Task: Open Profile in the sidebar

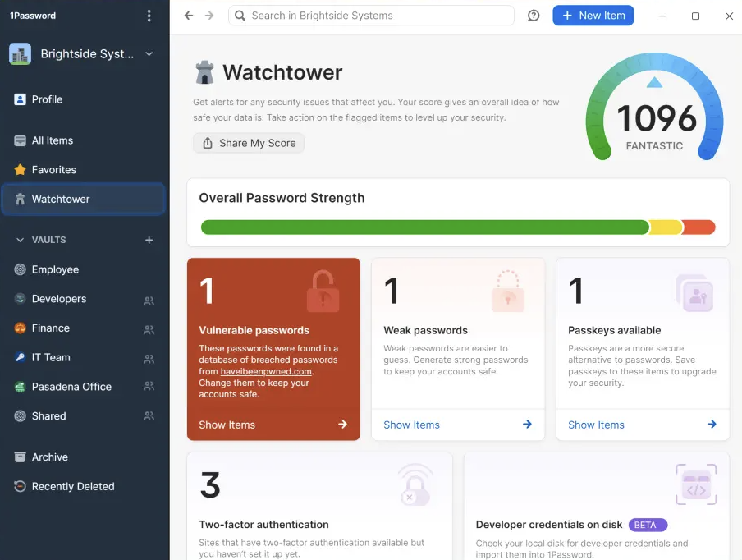Action: pos(84,99)
